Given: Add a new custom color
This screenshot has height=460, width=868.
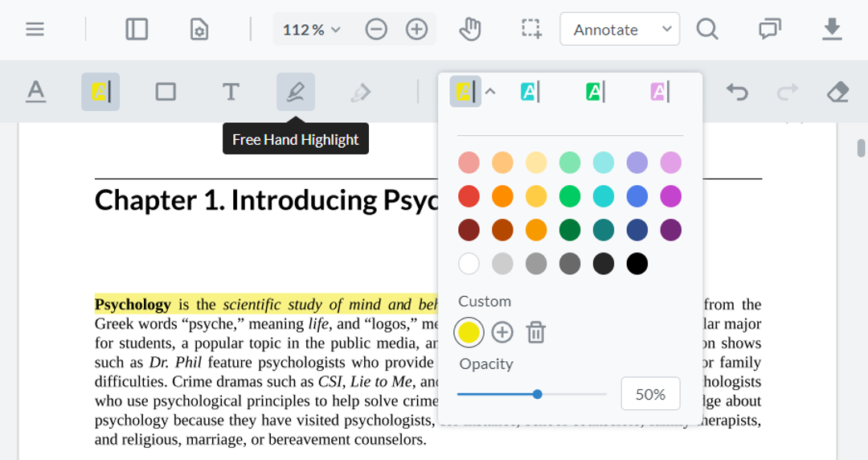Looking at the screenshot, I should click(x=502, y=332).
